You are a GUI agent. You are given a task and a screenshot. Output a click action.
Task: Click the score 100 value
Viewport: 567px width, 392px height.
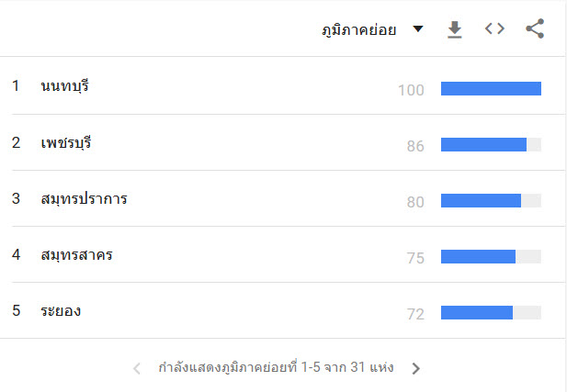tap(411, 90)
